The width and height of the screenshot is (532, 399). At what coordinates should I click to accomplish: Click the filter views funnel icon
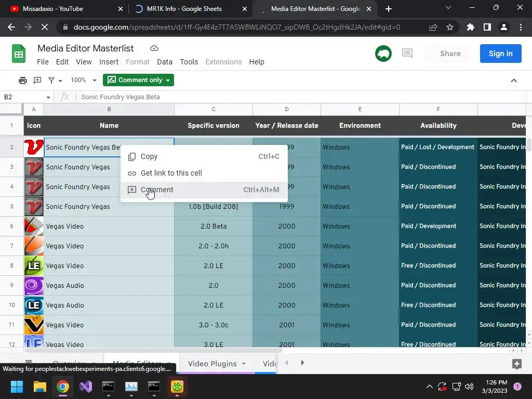pos(51,80)
